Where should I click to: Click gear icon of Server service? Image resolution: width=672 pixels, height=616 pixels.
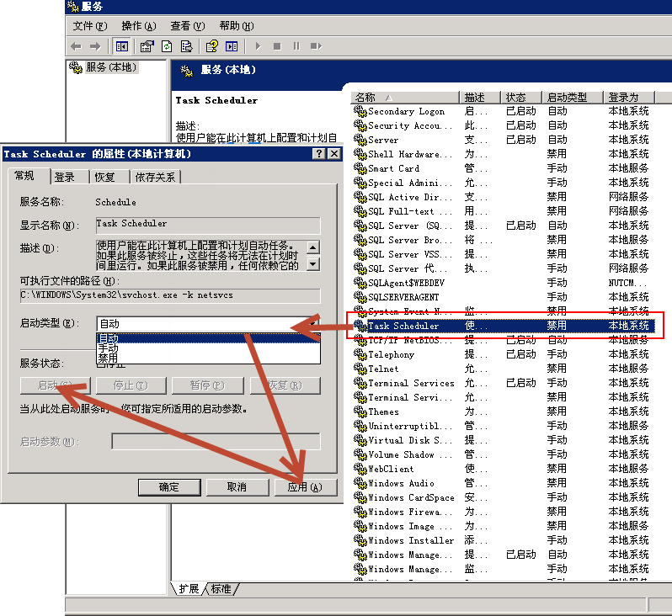coord(360,140)
